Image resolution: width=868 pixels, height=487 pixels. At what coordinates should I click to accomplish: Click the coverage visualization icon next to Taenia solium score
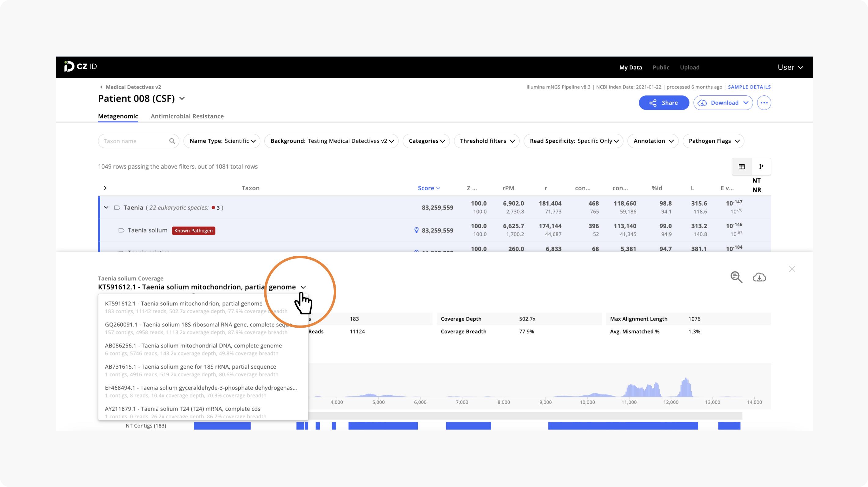(417, 230)
